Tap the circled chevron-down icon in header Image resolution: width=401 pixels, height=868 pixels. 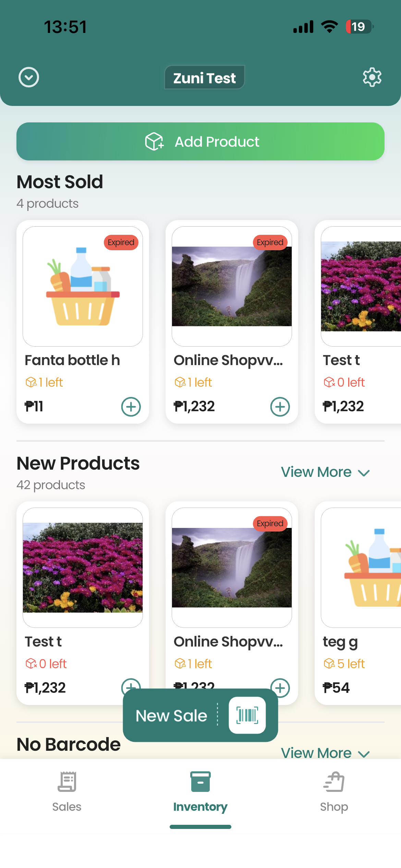click(x=29, y=77)
